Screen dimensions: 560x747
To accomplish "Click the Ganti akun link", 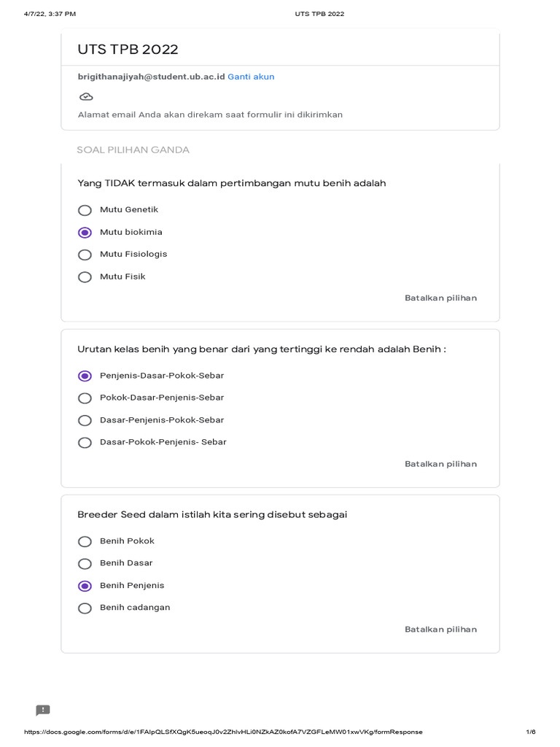I will (x=251, y=77).
